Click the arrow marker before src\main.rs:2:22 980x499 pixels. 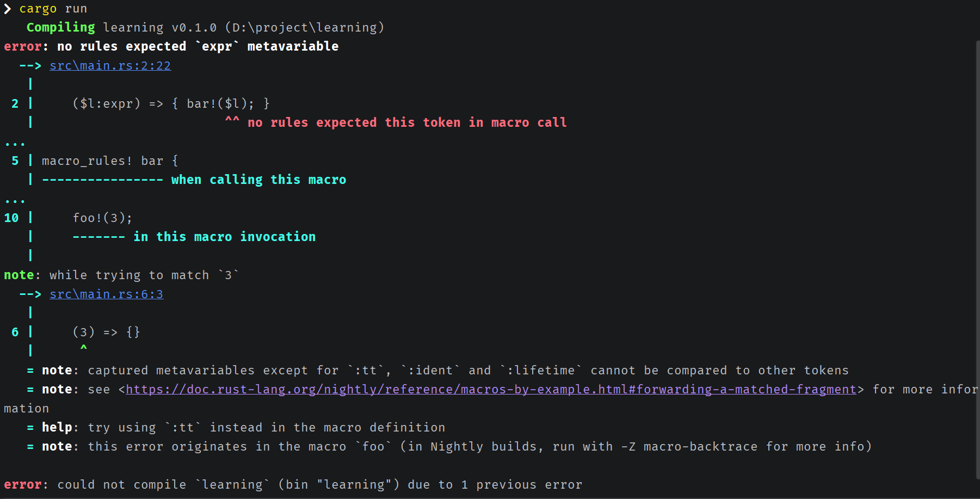[x=30, y=66]
